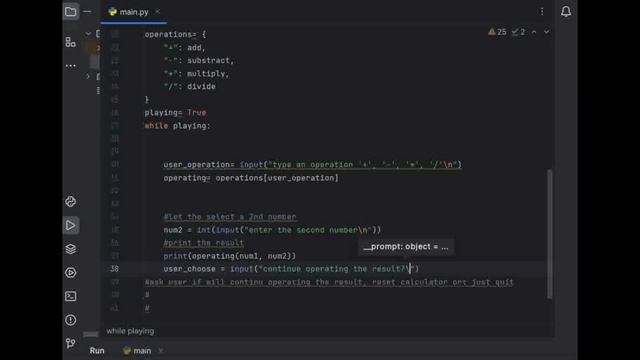Image resolution: width=640 pixels, height=360 pixels.
Task: Select the Run panel label
Action: pyautogui.click(x=97, y=351)
